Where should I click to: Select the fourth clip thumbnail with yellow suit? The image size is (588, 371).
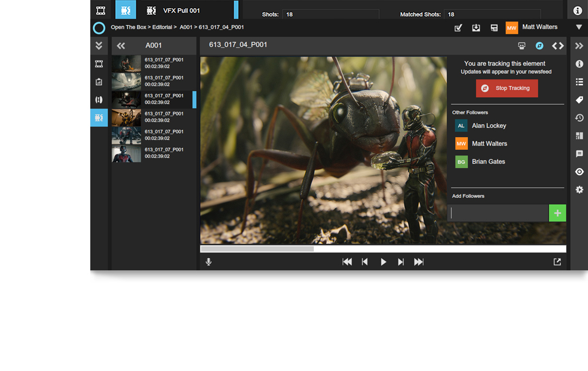126,117
